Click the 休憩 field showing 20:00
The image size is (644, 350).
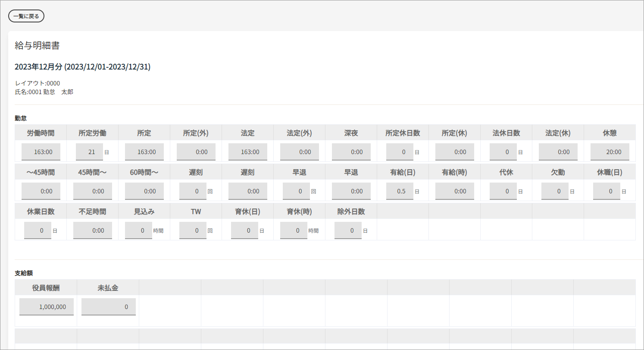[610, 152]
